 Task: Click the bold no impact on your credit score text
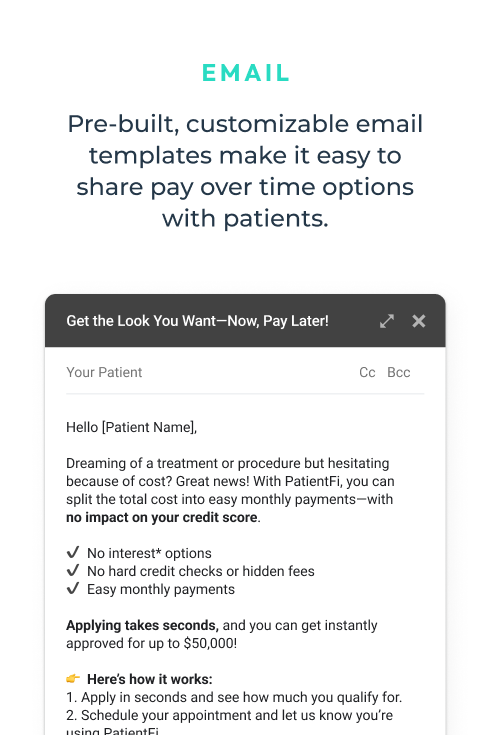(x=162, y=518)
